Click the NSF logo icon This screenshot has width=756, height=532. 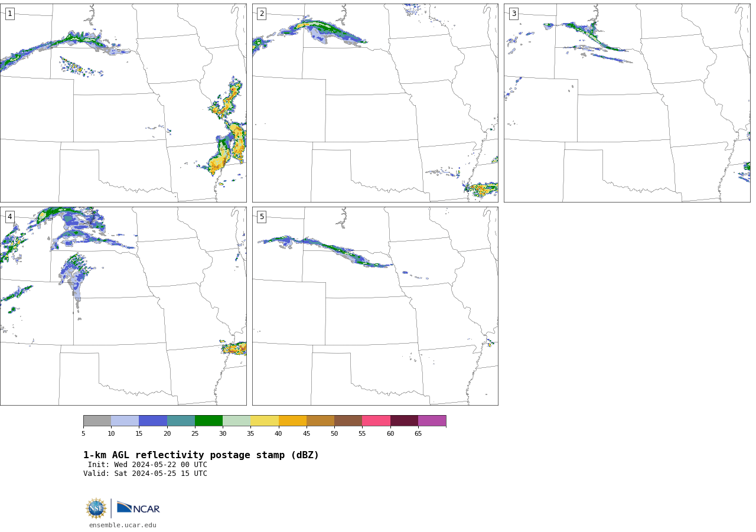click(x=96, y=508)
